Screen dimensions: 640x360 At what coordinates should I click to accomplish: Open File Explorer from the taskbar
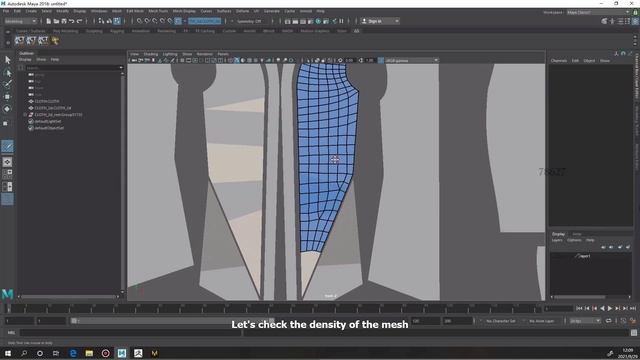tap(89, 353)
